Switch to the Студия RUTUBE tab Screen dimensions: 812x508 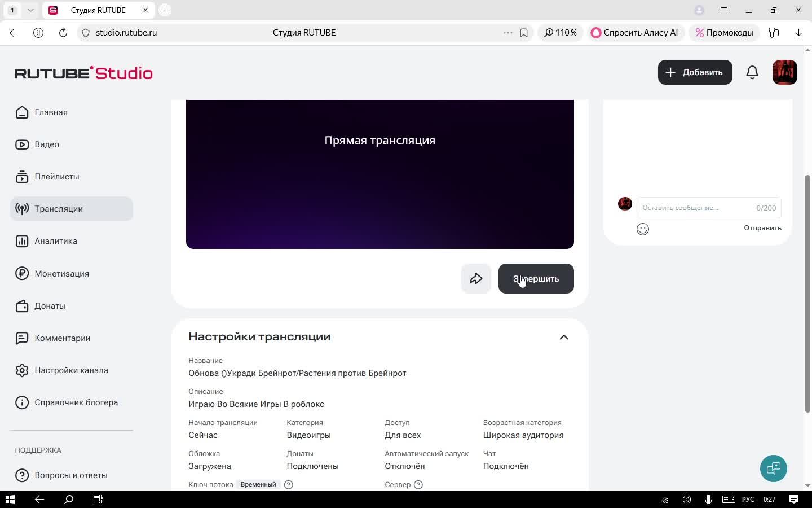click(99, 10)
